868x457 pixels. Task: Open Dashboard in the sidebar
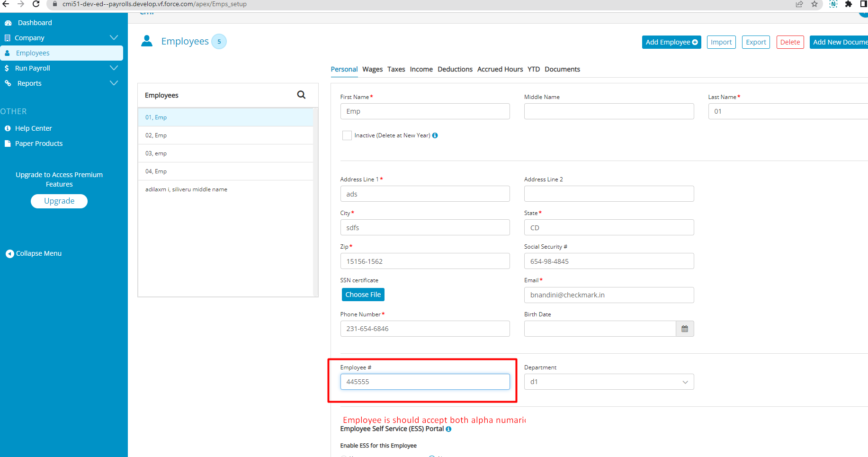(35, 23)
